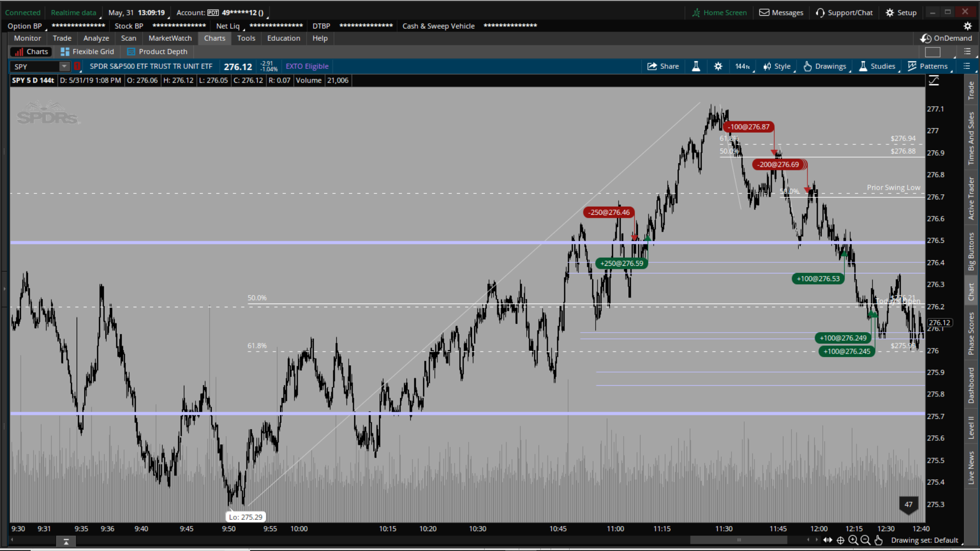Viewport: 980px width, 551px height.
Task: Toggle the Times And Sales sidebar panel
Action: point(971,138)
